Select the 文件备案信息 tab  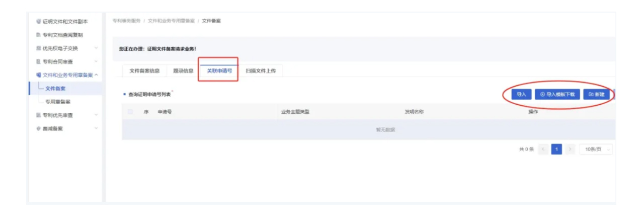(144, 71)
